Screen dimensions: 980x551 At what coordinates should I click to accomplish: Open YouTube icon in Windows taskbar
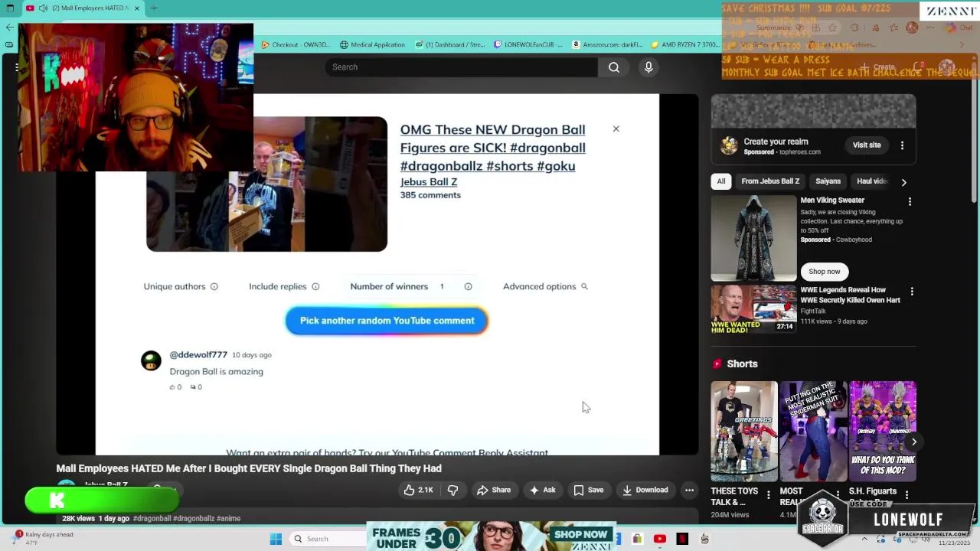click(660, 539)
